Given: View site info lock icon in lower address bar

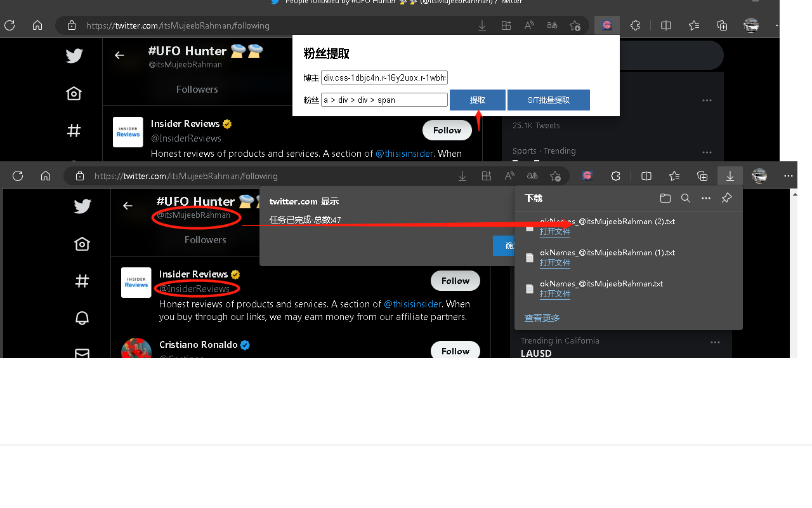Looking at the screenshot, I should [x=79, y=176].
